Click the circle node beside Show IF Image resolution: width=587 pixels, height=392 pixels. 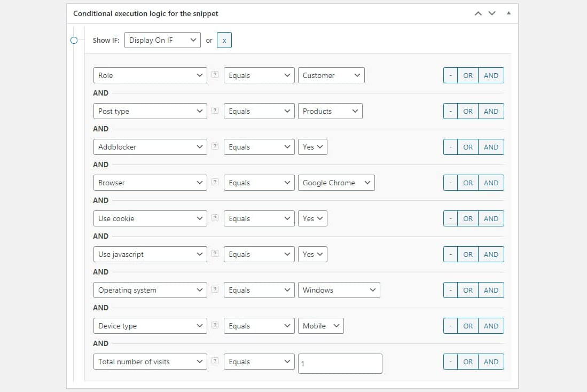coord(74,40)
